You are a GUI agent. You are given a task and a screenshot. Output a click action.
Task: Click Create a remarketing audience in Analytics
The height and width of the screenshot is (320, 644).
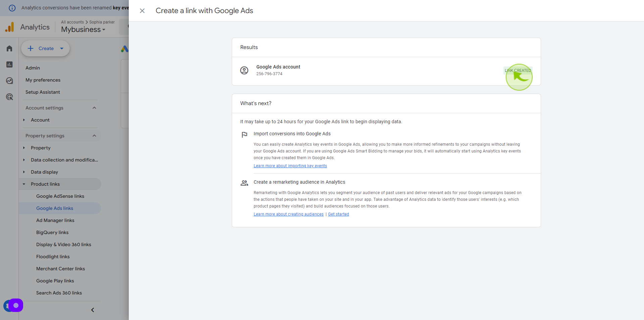tap(299, 182)
